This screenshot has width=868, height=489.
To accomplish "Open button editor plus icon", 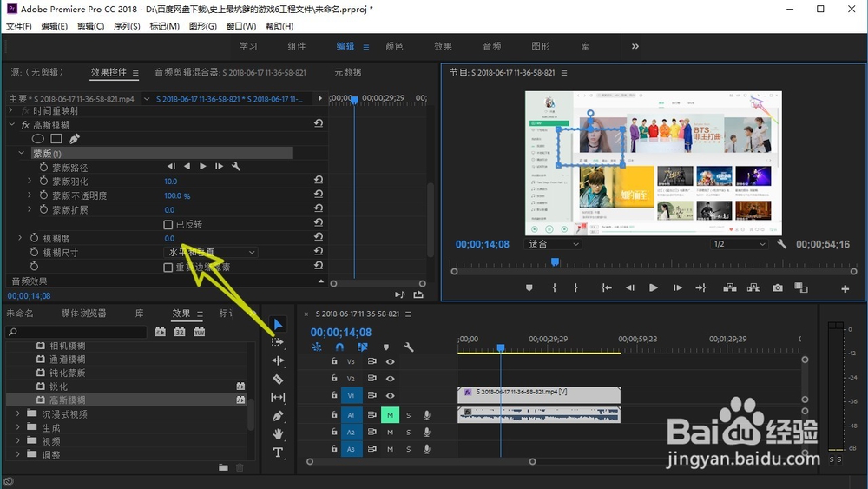I will [x=845, y=288].
